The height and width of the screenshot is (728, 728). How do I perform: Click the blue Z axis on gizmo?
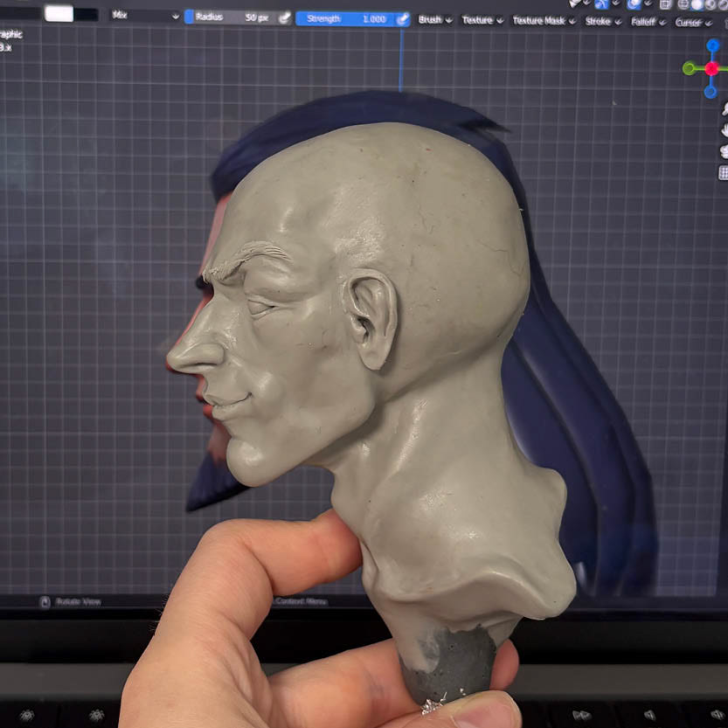click(712, 45)
